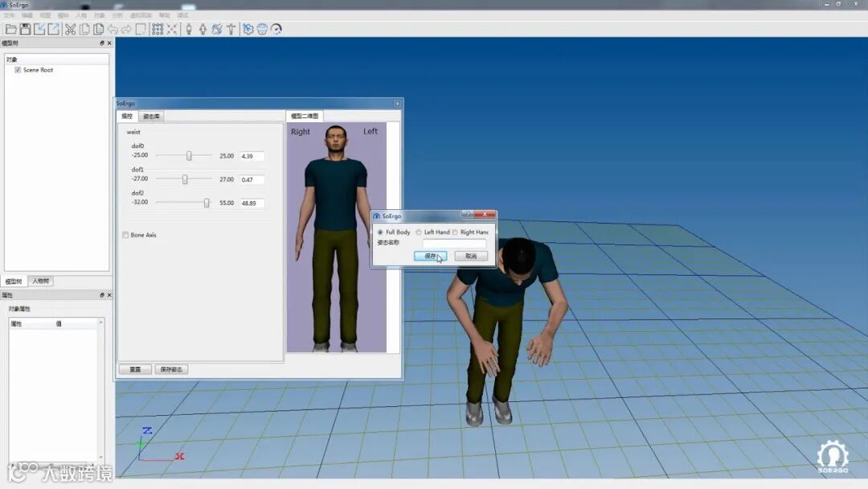Click the rotating posture toolbar icon
The height and width of the screenshot is (489, 868).
(217, 29)
